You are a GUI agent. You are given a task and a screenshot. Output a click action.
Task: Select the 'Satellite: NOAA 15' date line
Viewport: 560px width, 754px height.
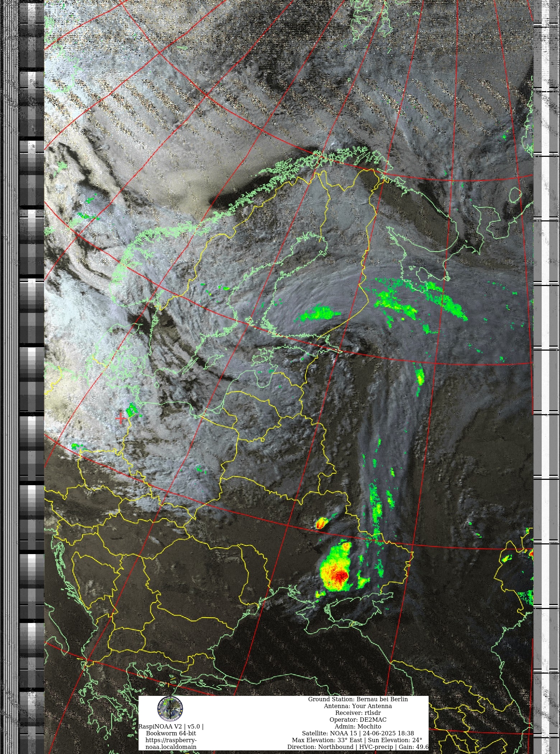point(358,733)
